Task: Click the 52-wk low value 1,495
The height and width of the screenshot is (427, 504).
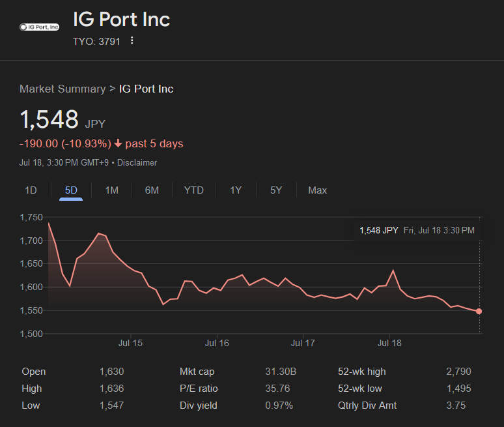Action: coord(458,389)
